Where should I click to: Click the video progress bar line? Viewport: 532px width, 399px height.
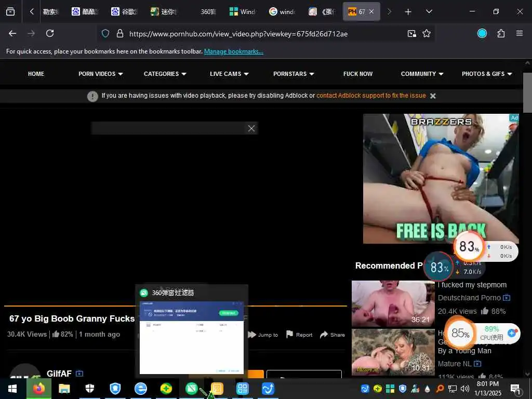tap(176, 306)
